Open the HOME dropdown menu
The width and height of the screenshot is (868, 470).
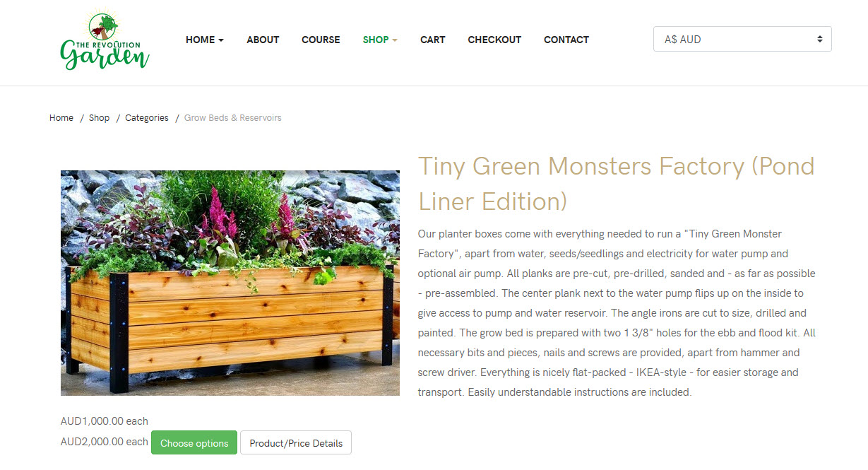click(x=205, y=40)
